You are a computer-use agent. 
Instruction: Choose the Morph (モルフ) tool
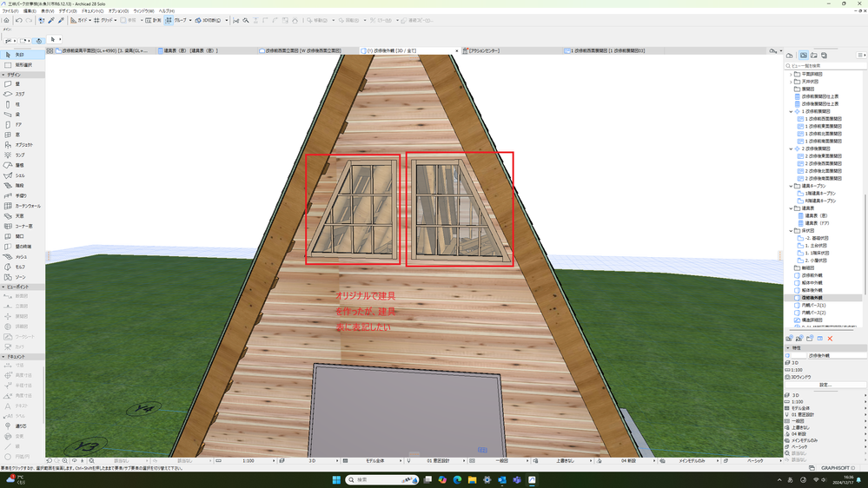point(22,267)
